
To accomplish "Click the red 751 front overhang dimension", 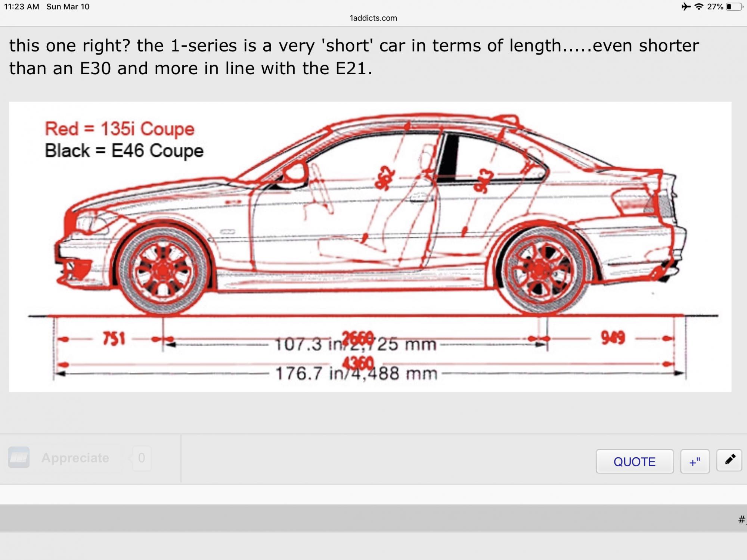I will pyautogui.click(x=114, y=339).
